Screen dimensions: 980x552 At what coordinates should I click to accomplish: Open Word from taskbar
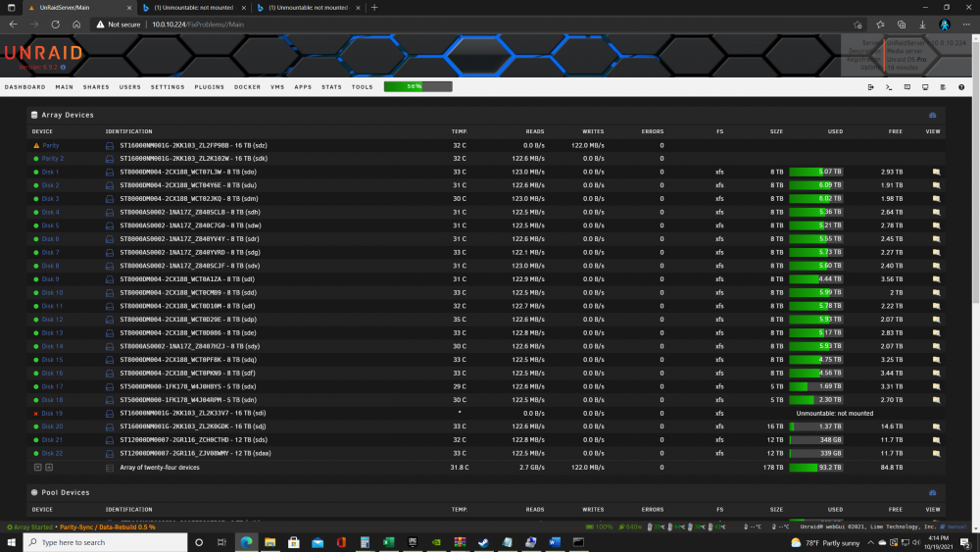point(555,542)
